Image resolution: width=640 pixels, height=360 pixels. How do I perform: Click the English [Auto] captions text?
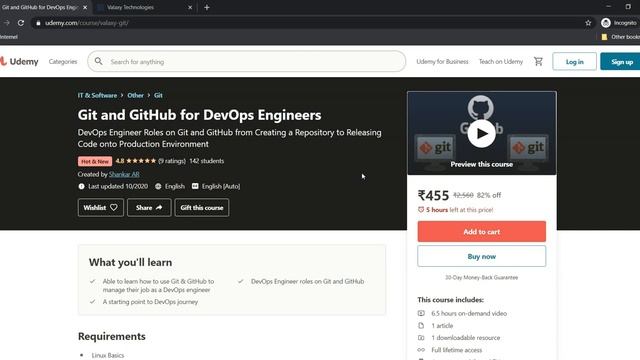click(221, 186)
